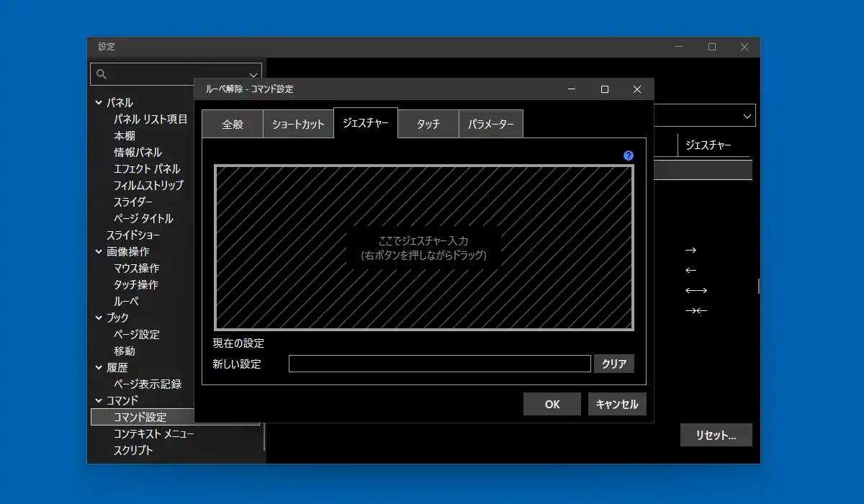Collapse the パネル tree node
Image resolution: width=864 pixels, height=504 pixels.
click(x=99, y=103)
